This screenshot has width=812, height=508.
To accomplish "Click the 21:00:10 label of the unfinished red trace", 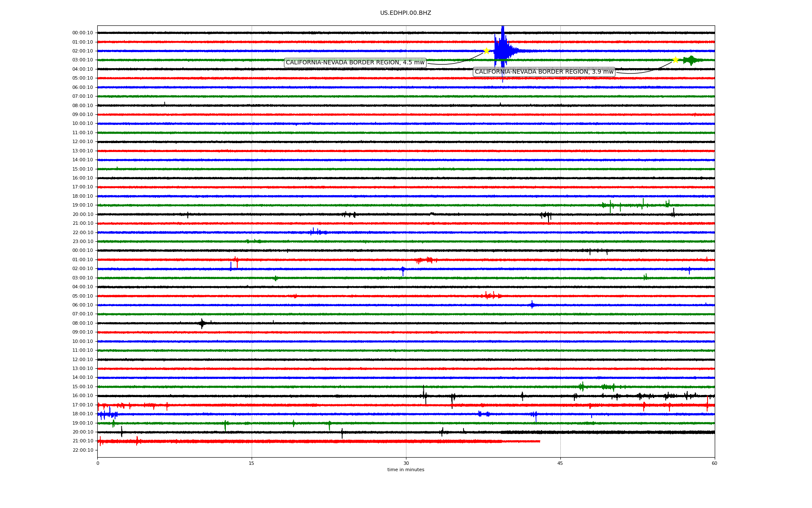I will click(82, 441).
